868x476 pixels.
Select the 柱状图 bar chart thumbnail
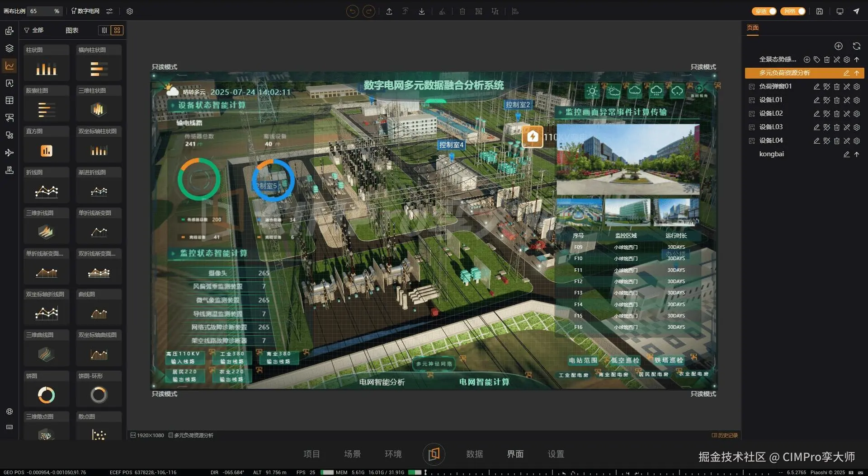point(47,63)
